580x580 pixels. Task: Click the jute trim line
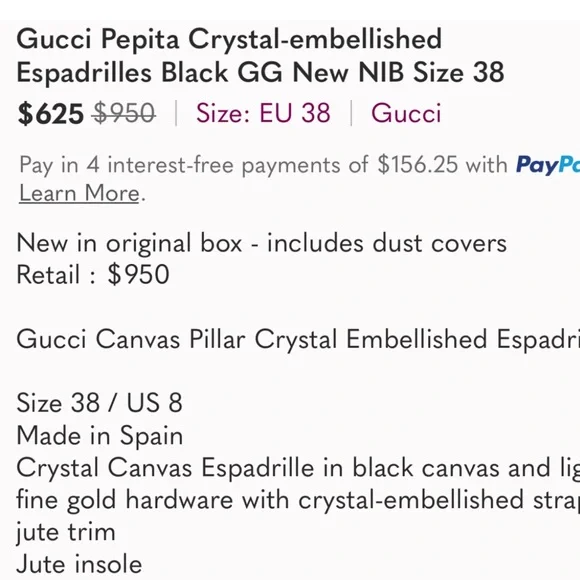pyautogui.click(x=66, y=533)
